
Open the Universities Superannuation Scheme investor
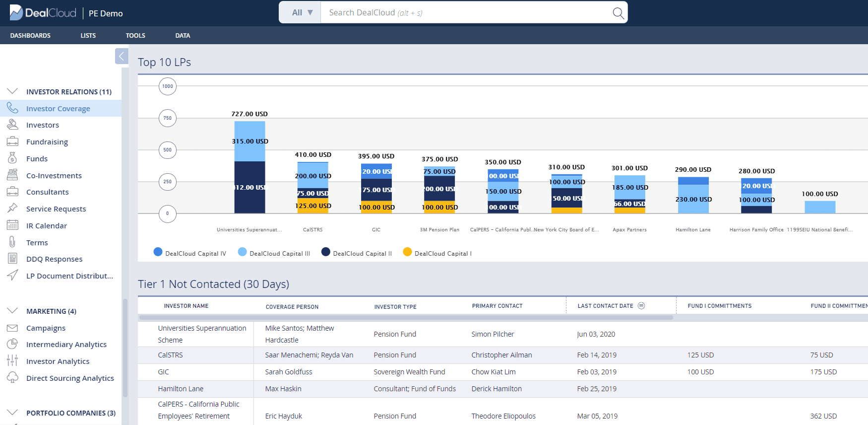(x=202, y=334)
